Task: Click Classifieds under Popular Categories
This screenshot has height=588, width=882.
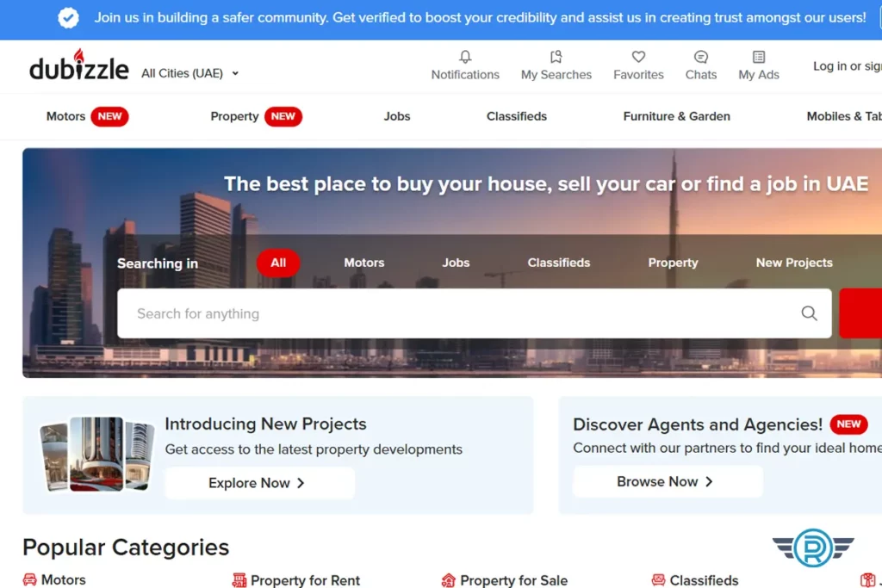Action: tap(704, 580)
